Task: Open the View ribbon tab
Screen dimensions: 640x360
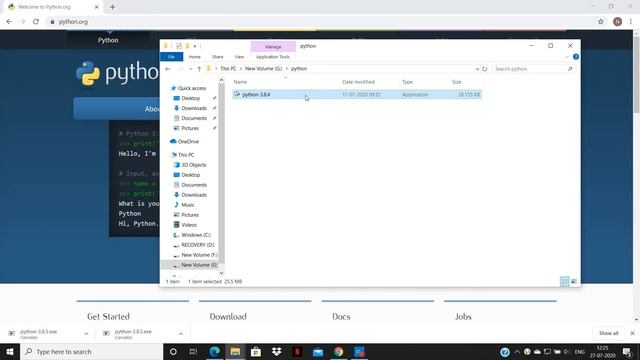Action: point(240,57)
